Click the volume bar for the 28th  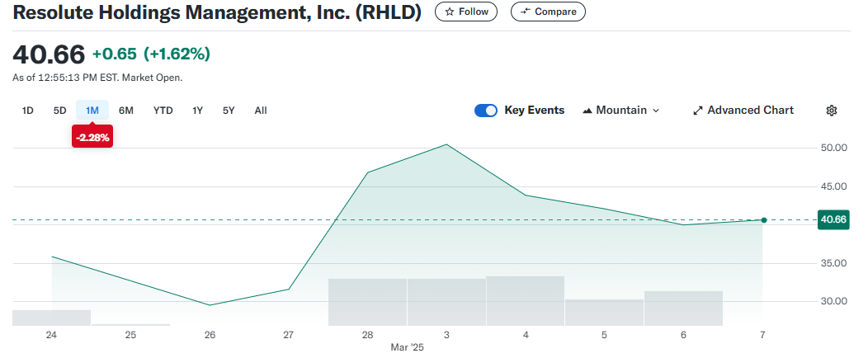click(367, 302)
